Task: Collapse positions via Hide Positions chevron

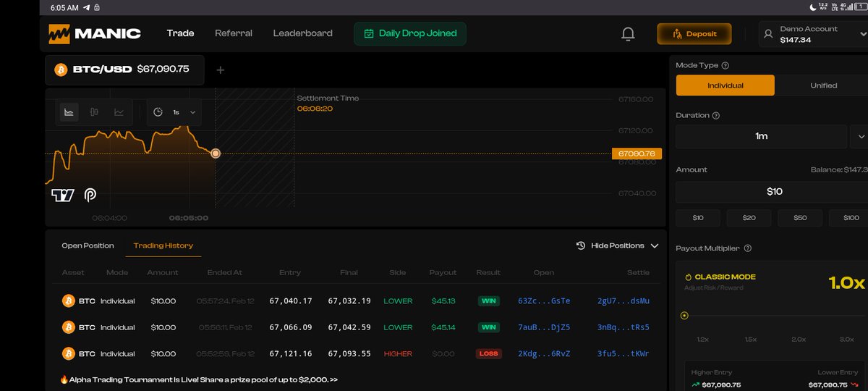Action: click(655, 245)
